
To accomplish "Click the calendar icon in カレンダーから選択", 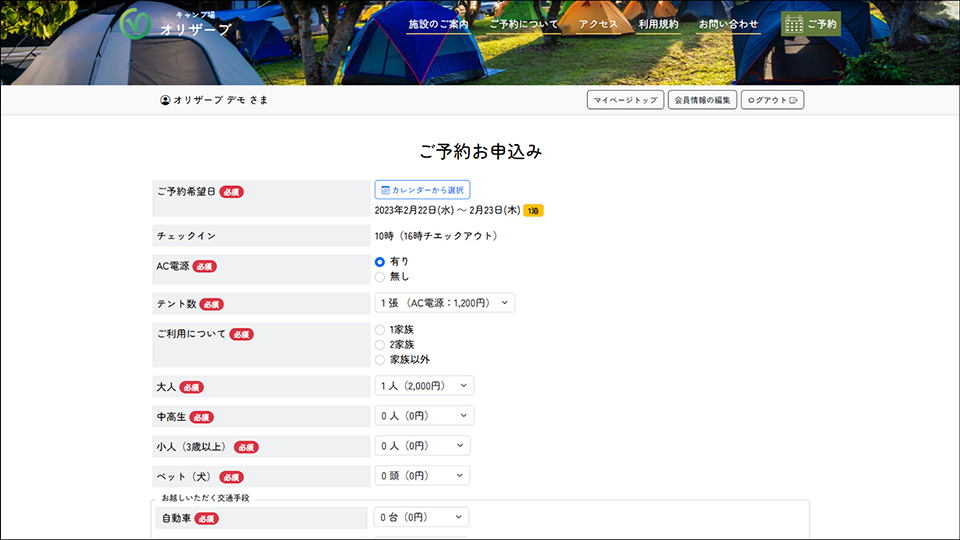I will coord(385,190).
